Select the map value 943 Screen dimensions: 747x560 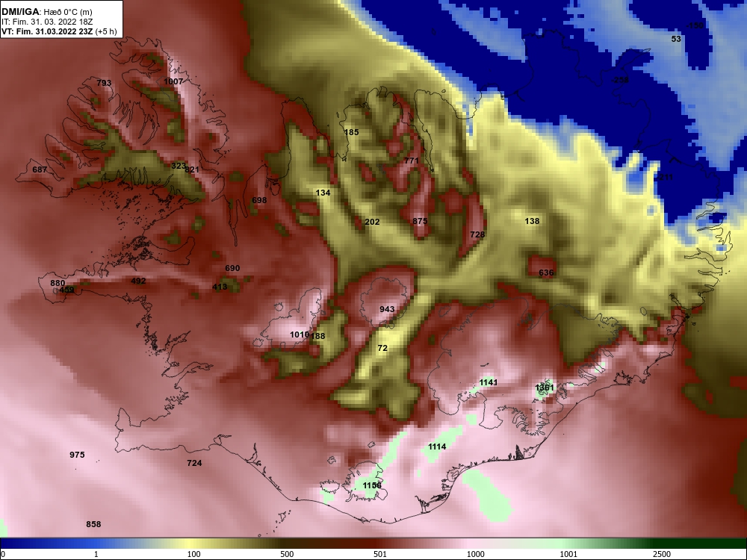pos(387,309)
